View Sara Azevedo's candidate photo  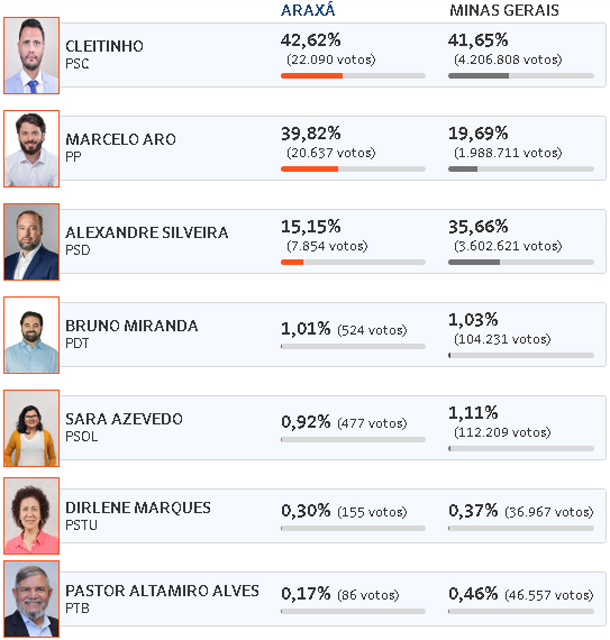click(x=31, y=428)
